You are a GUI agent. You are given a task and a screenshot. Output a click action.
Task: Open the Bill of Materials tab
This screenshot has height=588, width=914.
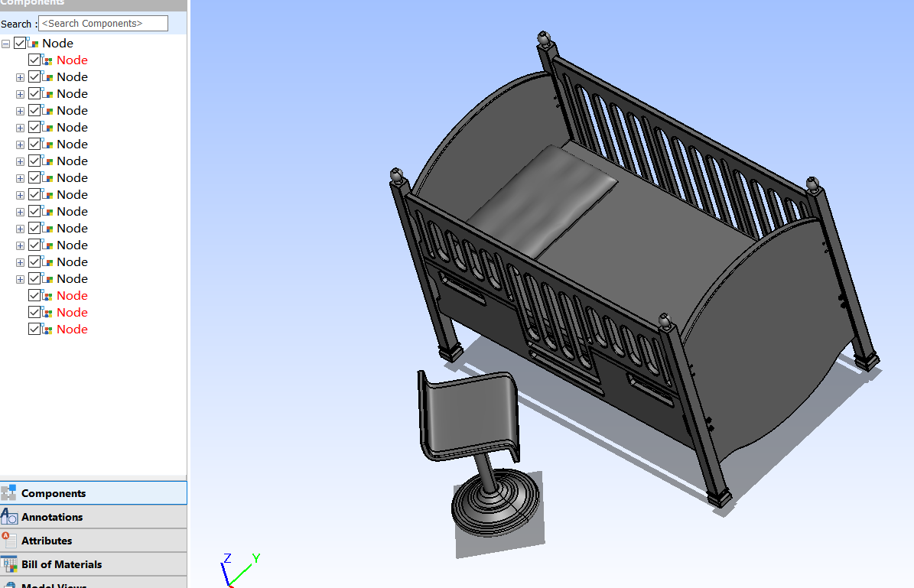click(61, 564)
